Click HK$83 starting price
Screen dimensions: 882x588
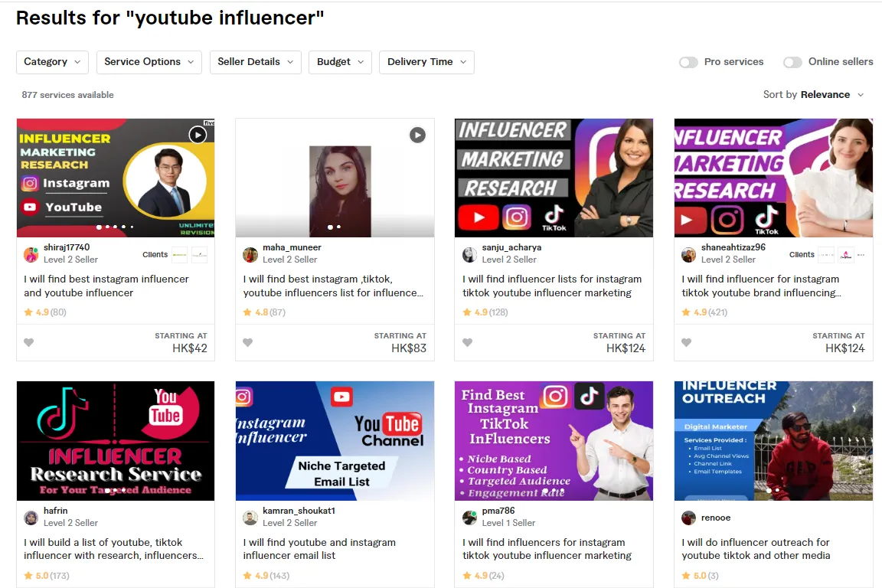pos(409,348)
